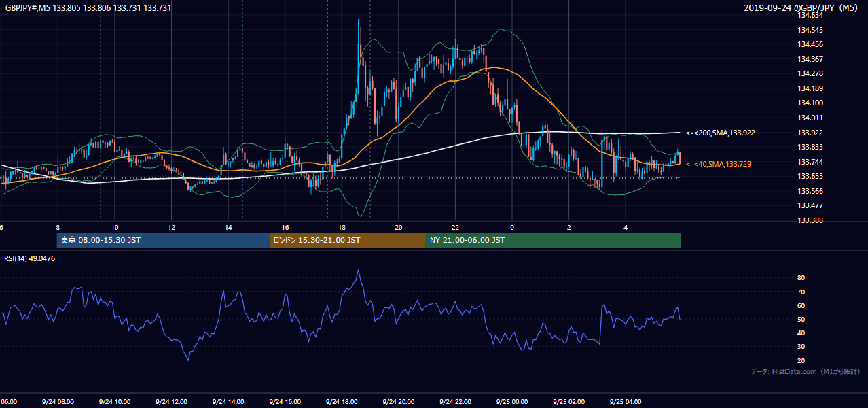The width and height of the screenshot is (868, 408).
Task: Click price level 133.388 on the axis
Action: pyautogui.click(x=810, y=220)
